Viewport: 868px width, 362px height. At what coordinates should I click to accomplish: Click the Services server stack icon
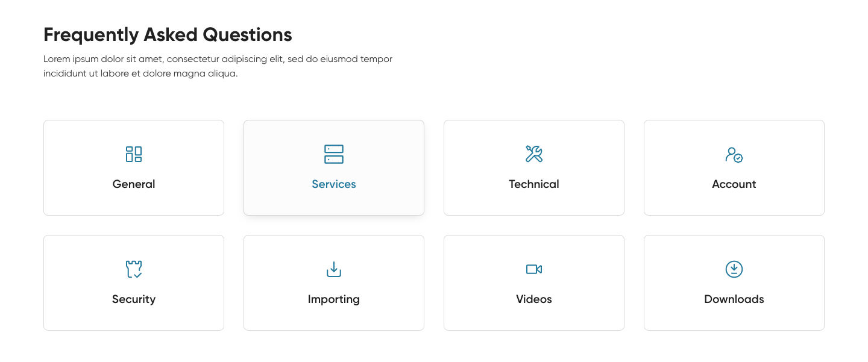334,154
